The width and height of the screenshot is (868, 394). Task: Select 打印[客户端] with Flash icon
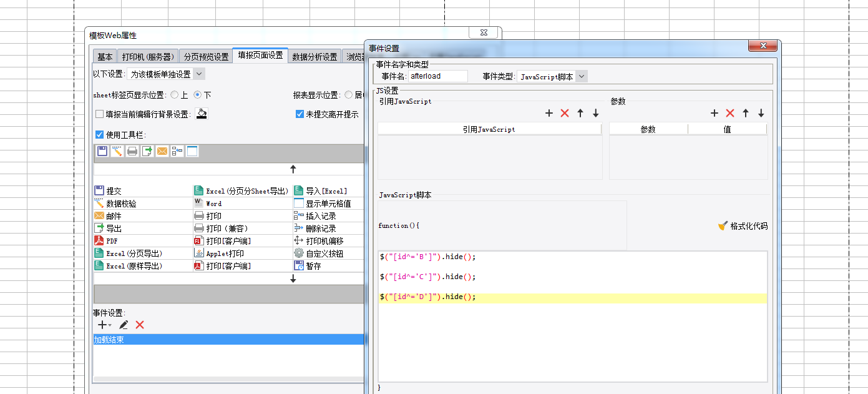[x=222, y=241]
